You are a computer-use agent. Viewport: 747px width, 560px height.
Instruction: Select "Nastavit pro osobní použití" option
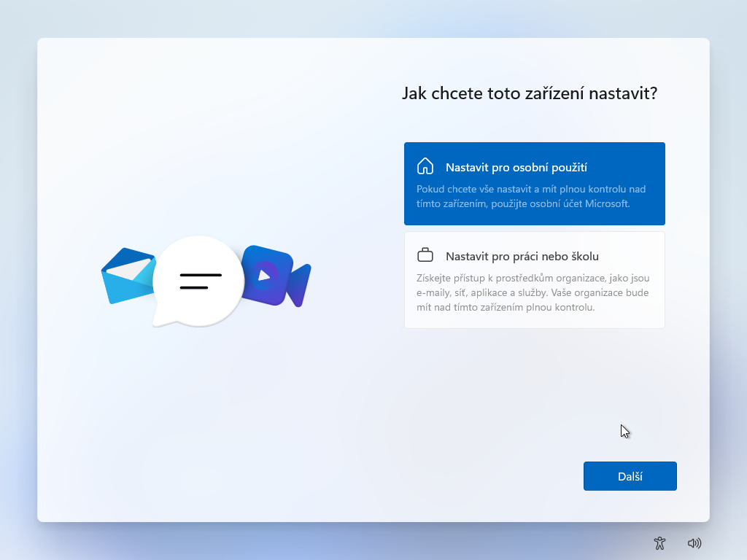click(516, 168)
